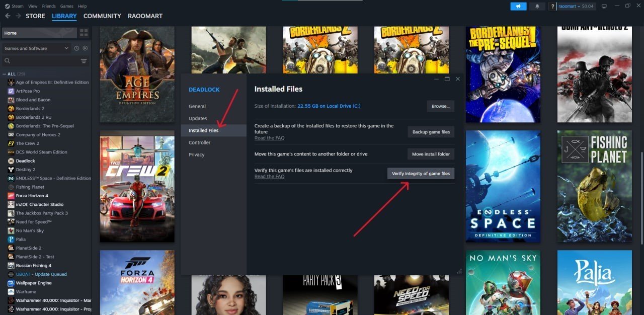Click the ArtPose Pro game icon
Viewport: 644px width, 315px height.
(12, 91)
